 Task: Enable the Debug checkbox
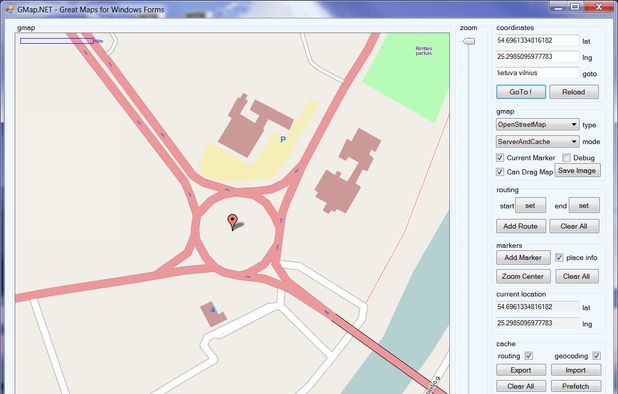click(566, 158)
